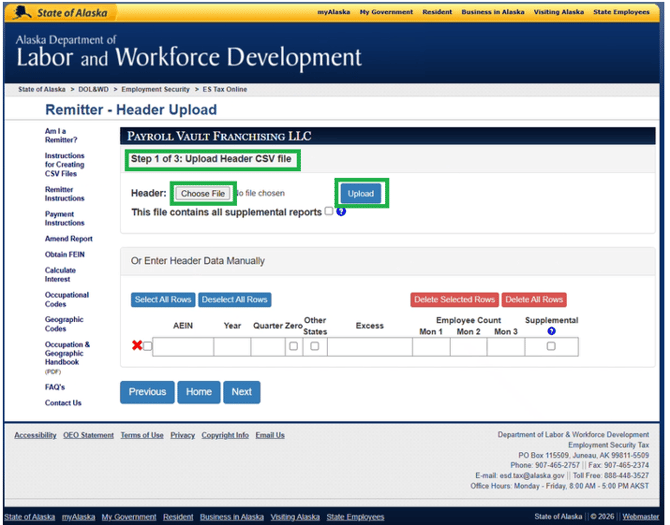Open Visiting Alaska menu item

[558, 12]
